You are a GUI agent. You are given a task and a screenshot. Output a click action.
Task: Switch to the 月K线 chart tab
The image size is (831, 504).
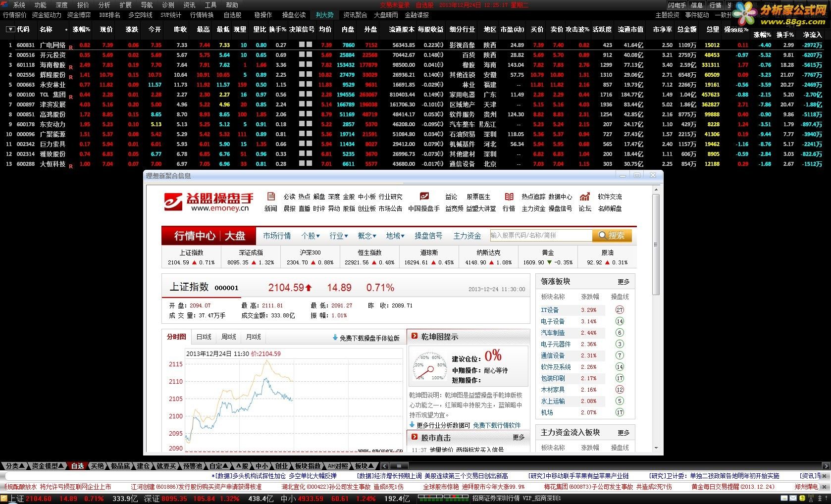tap(253, 337)
